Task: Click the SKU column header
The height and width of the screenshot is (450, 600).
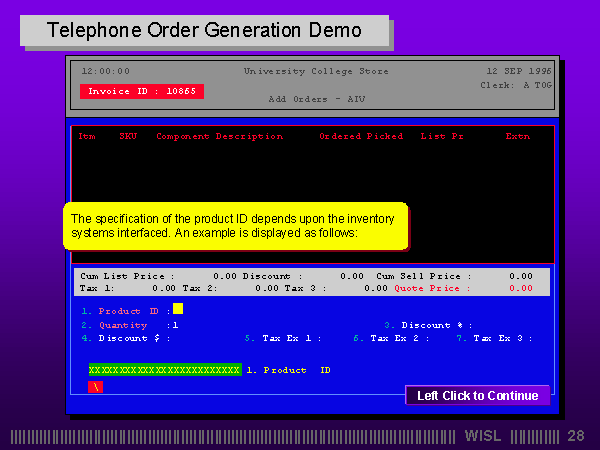Action: click(x=128, y=136)
